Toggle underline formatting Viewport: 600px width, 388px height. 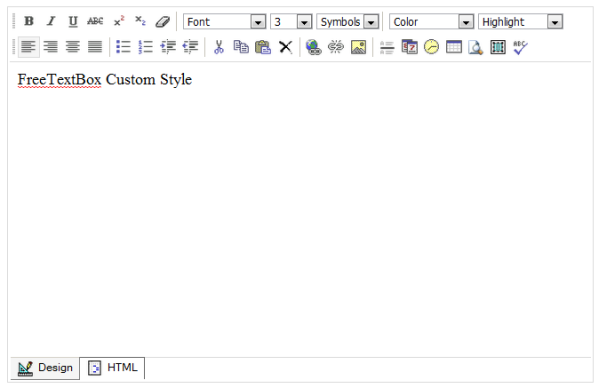(73, 21)
